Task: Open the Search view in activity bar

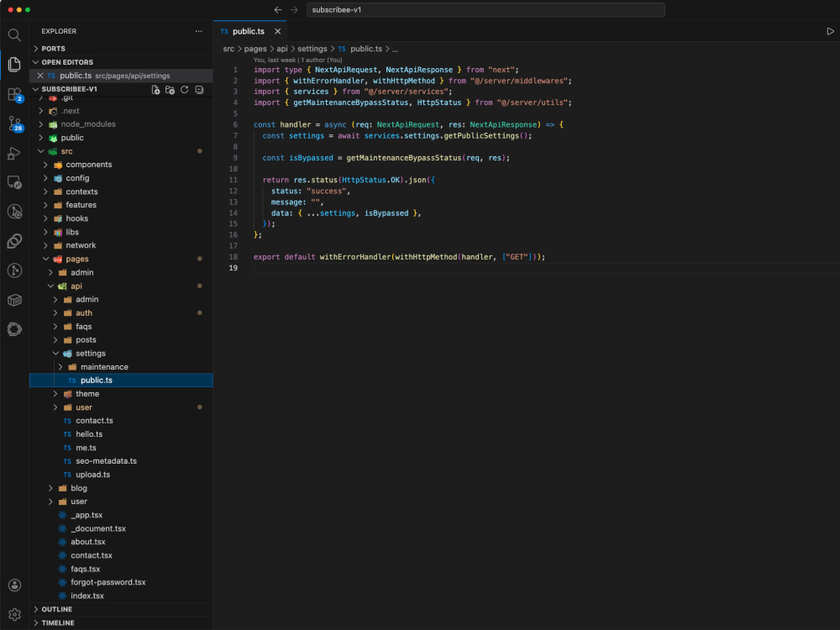Action: 14,35
